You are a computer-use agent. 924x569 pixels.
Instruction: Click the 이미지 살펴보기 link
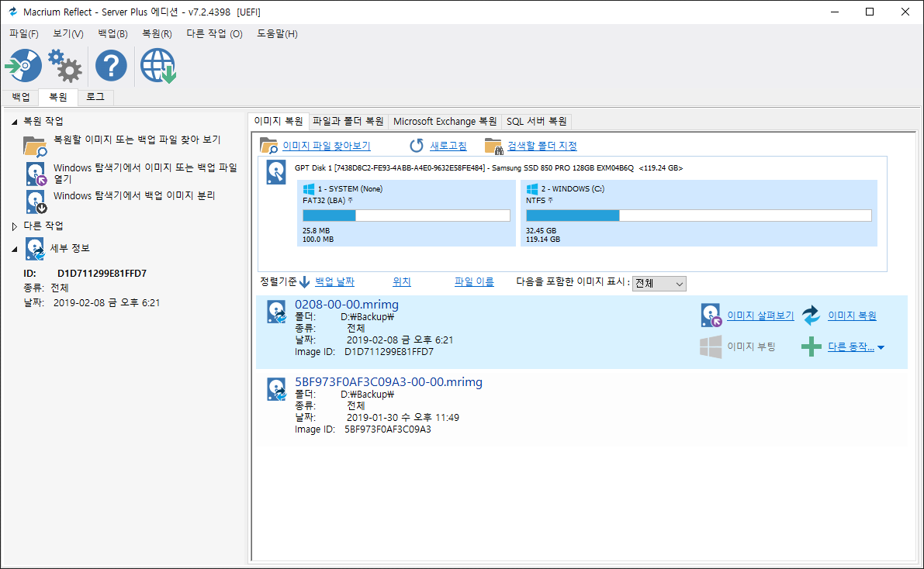[x=760, y=316]
